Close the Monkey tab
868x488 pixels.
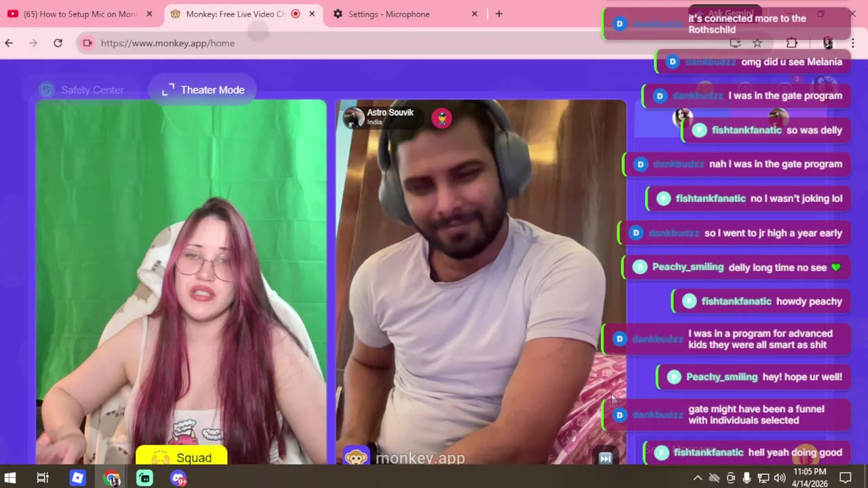312,14
